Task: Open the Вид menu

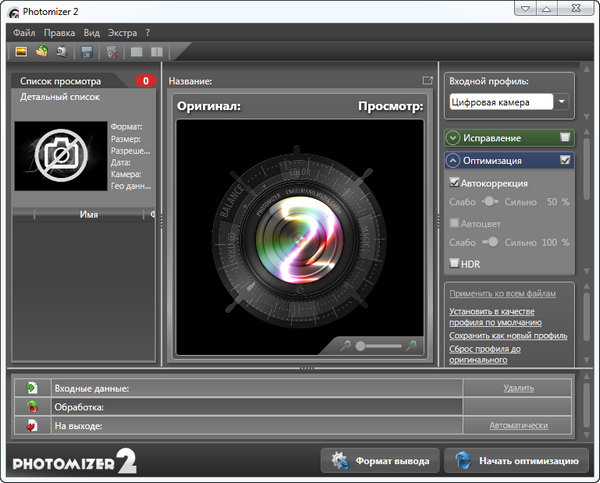Action: (x=91, y=33)
